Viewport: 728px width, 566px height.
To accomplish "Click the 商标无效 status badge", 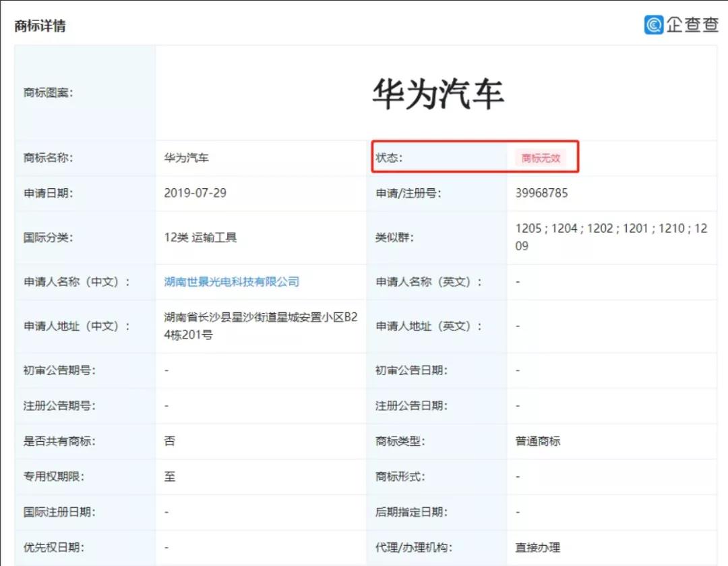I will click(541, 158).
